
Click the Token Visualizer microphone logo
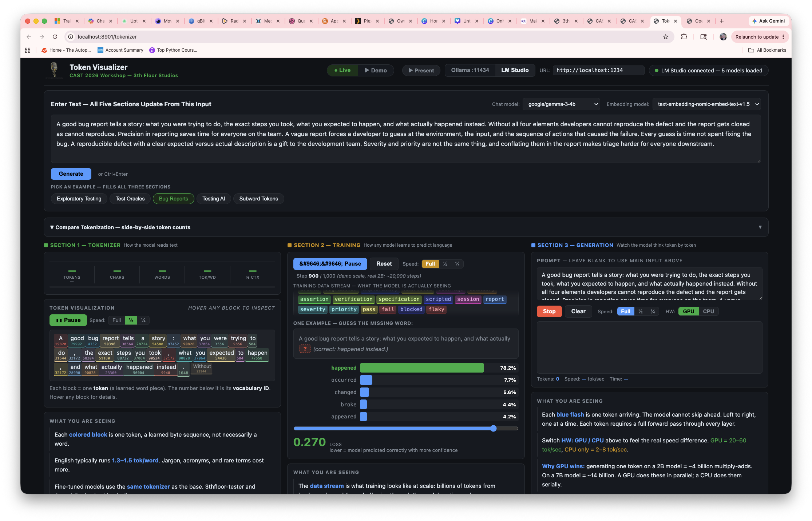pyautogui.click(x=54, y=70)
